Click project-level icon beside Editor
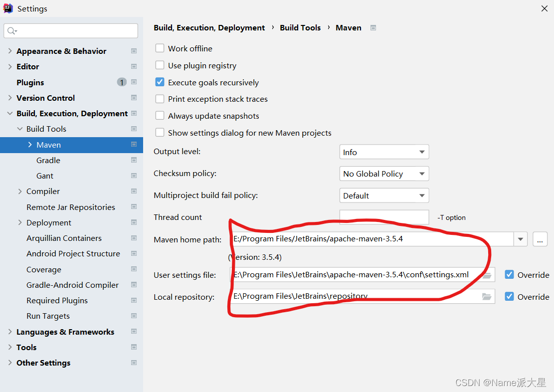The image size is (554, 392). pos(134,66)
